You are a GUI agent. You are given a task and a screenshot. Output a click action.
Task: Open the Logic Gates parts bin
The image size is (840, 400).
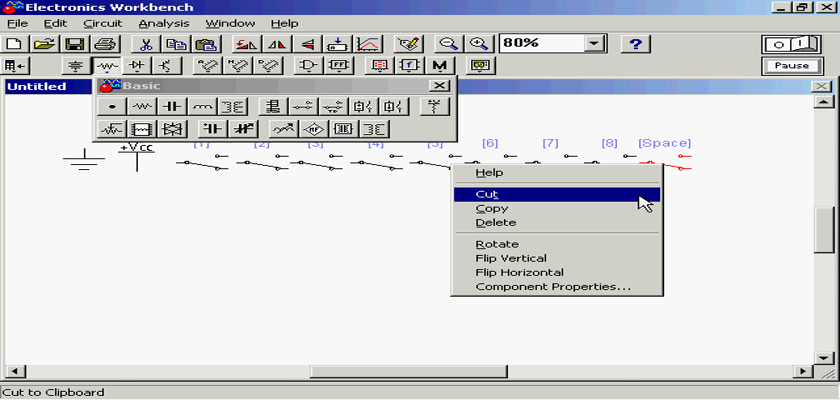(308, 66)
